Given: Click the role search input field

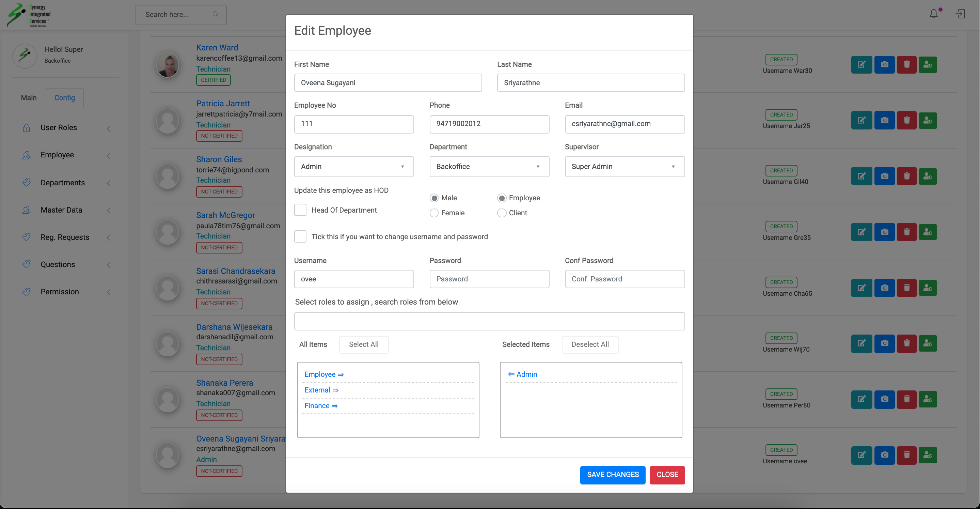Looking at the screenshot, I should pos(489,321).
